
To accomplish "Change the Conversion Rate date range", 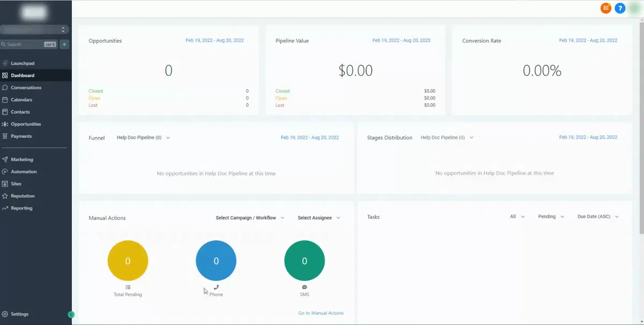I will (x=588, y=40).
